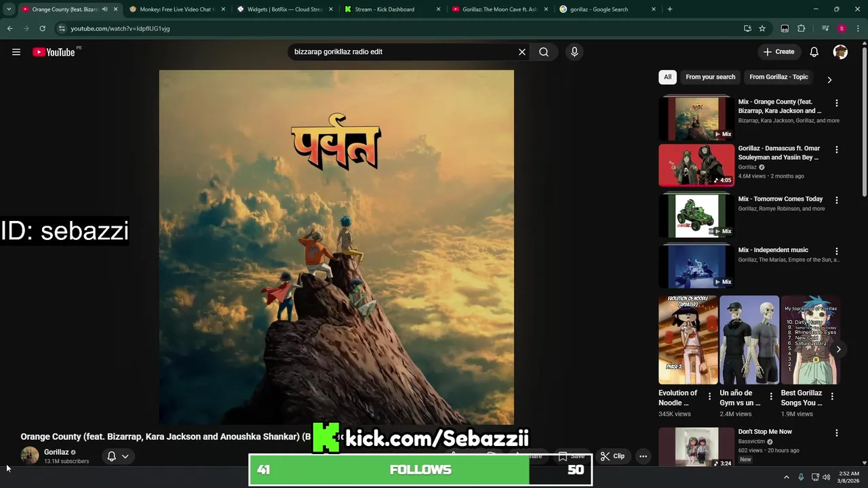Bookmark this page with star icon
This screenshot has width=868, height=488.
point(762,28)
